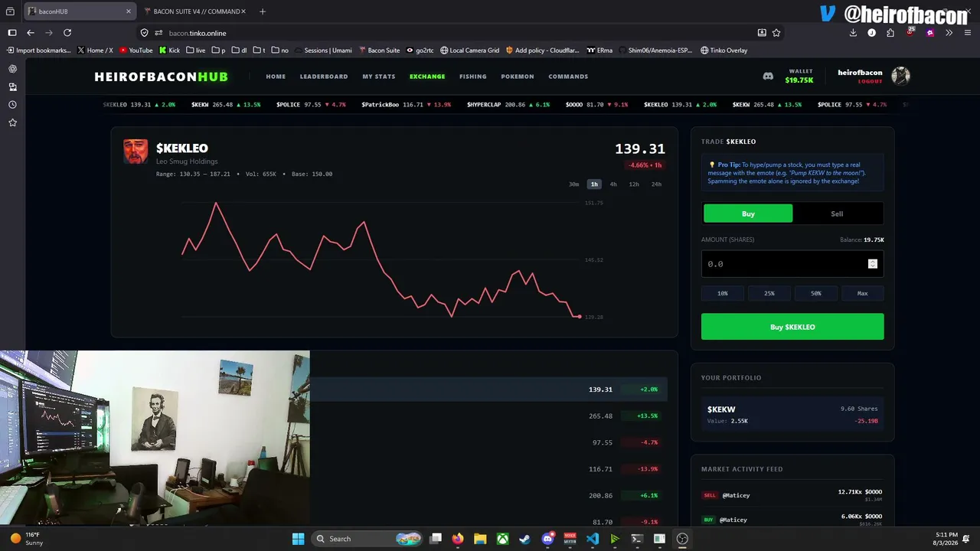The width and height of the screenshot is (980, 551).
Task: Close the baconHUB browser tab
Action: pyautogui.click(x=129, y=11)
